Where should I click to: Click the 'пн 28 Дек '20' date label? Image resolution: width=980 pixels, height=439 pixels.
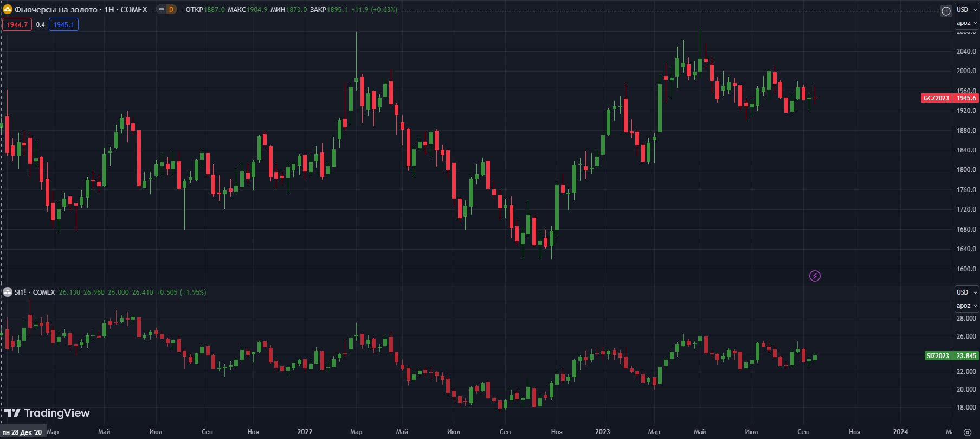(x=23, y=432)
